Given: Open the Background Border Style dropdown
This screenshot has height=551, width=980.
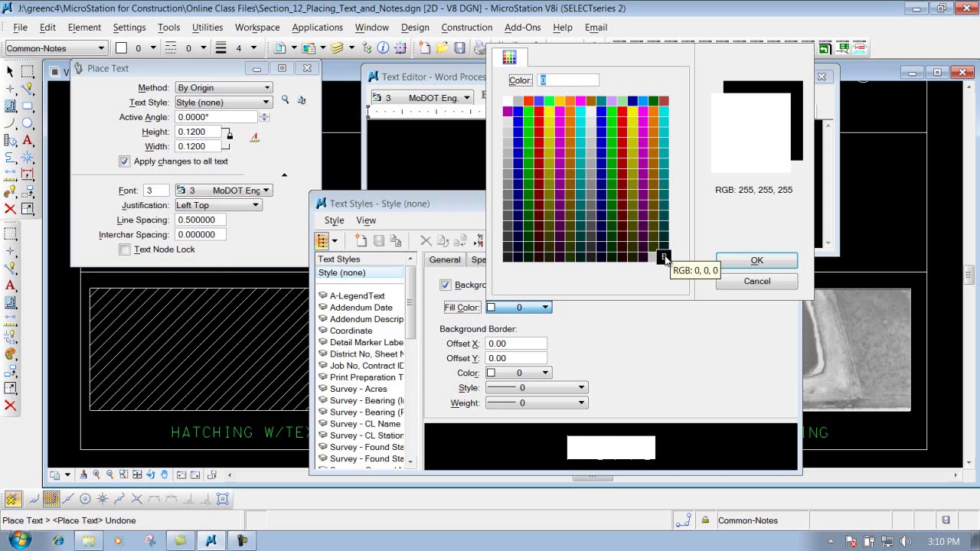Looking at the screenshot, I should 536,388.
